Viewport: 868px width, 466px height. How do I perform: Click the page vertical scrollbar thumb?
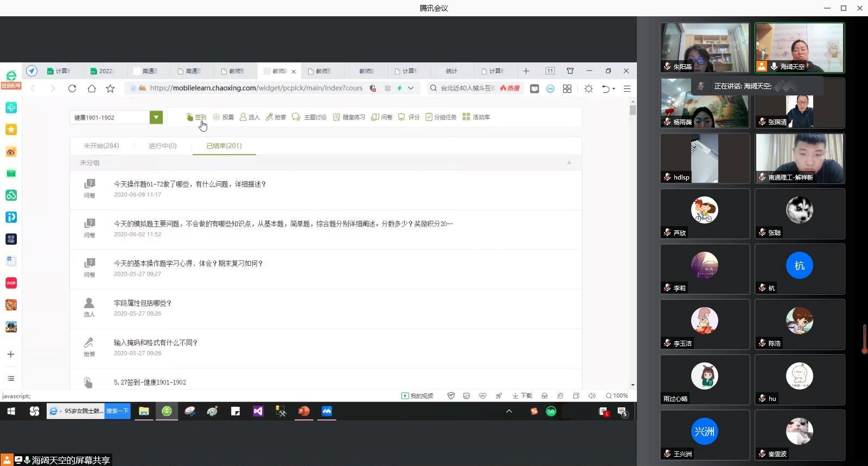[633, 110]
